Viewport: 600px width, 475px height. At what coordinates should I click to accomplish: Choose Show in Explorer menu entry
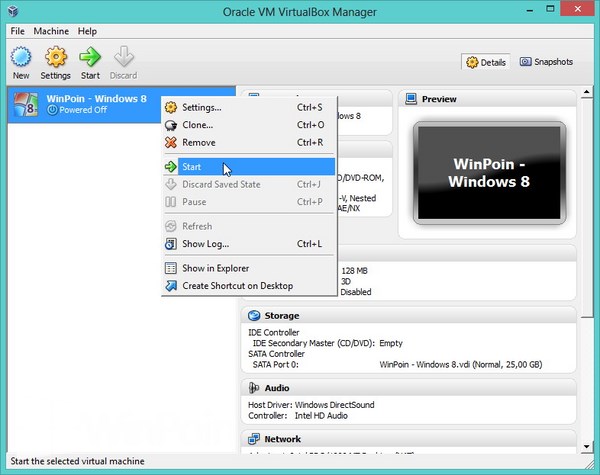(x=249, y=268)
